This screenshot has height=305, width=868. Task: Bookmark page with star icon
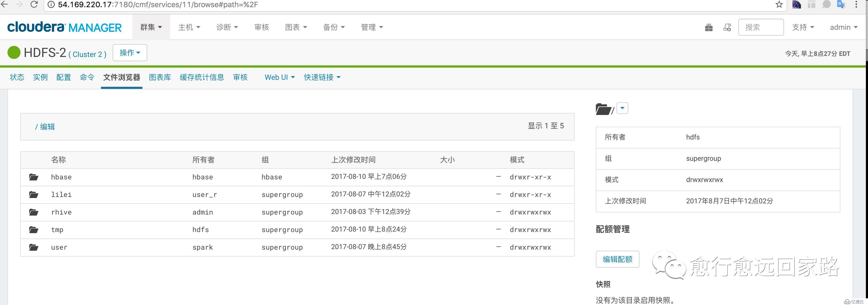coord(779,4)
